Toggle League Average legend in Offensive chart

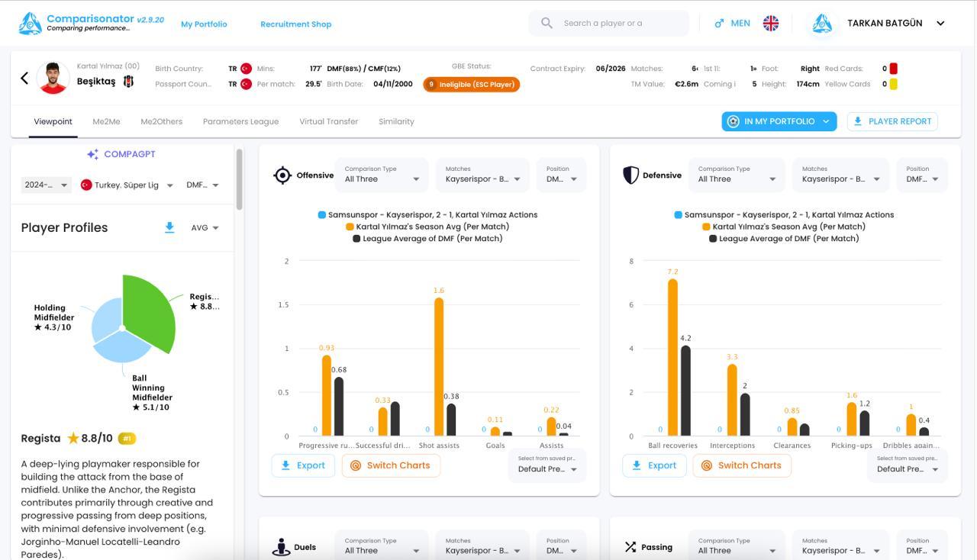coord(427,238)
